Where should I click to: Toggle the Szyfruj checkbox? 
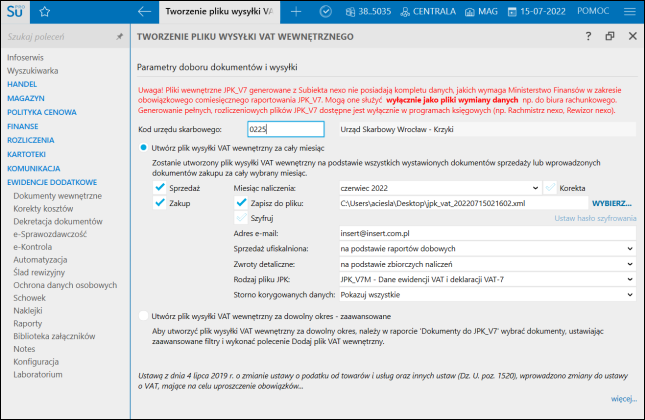(x=241, y=218)
